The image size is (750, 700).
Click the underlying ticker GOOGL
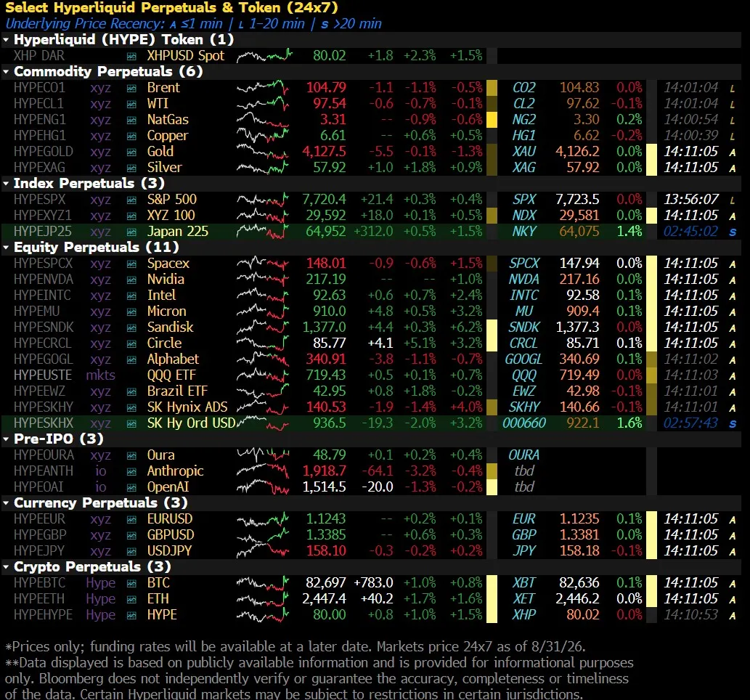click(523, 359)
